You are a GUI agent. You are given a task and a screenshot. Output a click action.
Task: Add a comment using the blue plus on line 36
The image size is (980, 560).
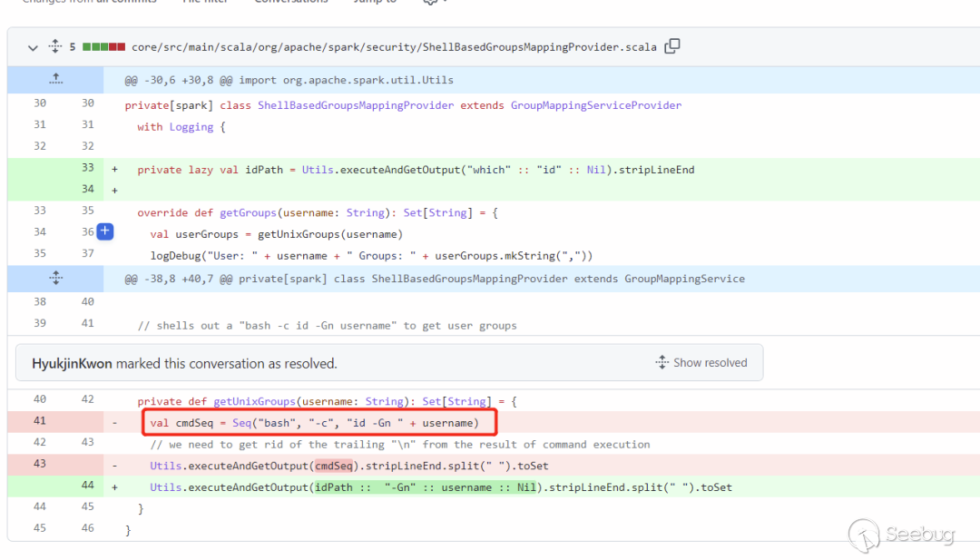(105, 231)
